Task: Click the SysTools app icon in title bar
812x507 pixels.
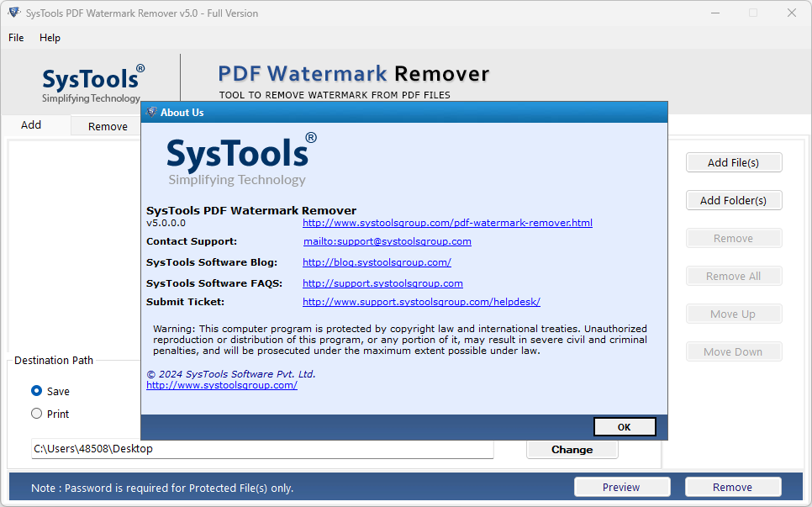Action: (x=14, y=13)
